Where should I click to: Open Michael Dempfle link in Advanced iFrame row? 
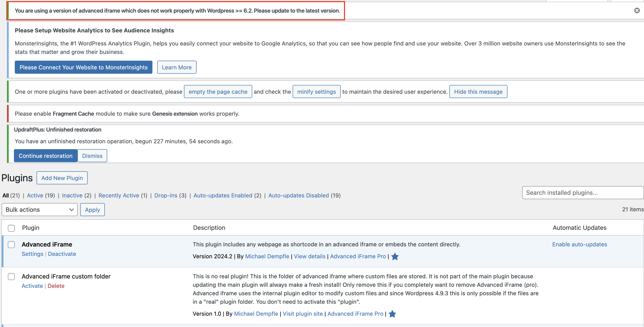pos(267,257)
